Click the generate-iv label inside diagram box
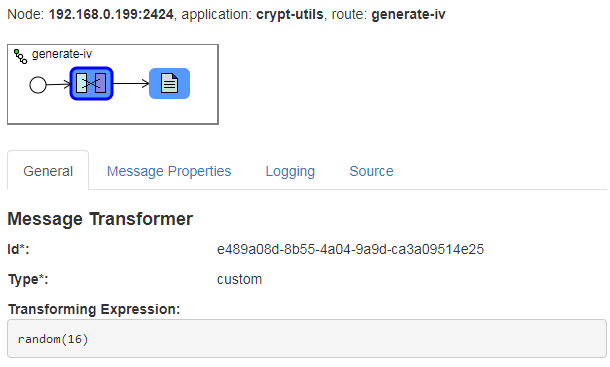 pyautogui.click(x=62, y=54)
